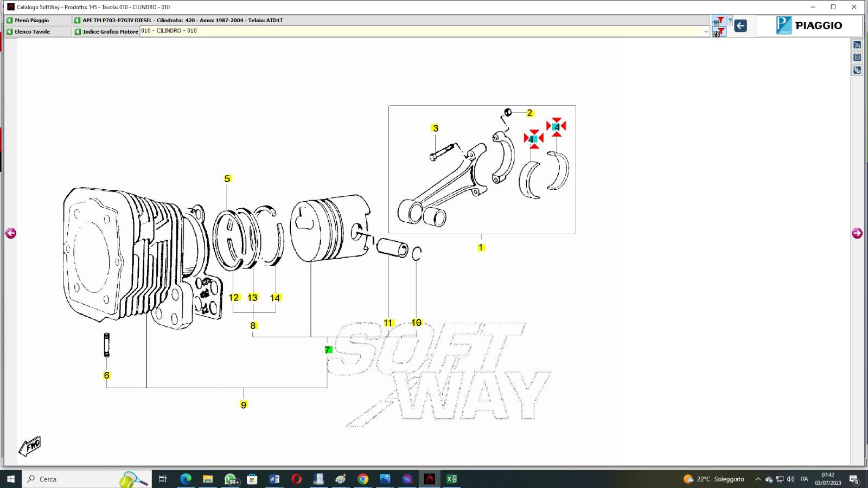Image resolution: width=868 pixels, height=488 pixels.
Task: Go to previous table with left arrow
Action: click(11, 233)
